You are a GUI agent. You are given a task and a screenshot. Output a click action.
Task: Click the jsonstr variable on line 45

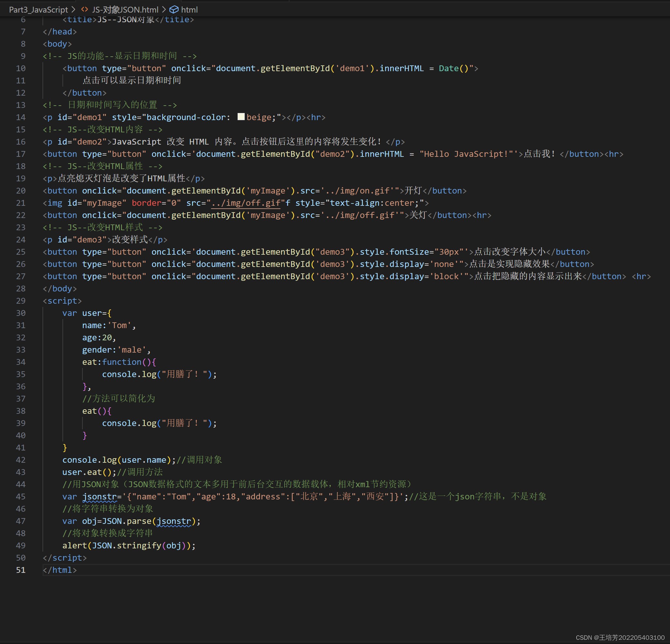pyautogui.click(x=99, y=497)
